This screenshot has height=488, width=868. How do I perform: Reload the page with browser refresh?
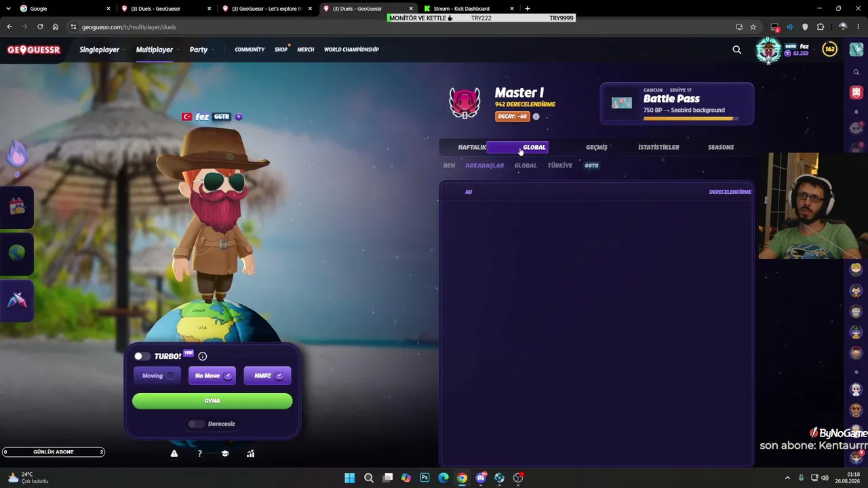40,27
